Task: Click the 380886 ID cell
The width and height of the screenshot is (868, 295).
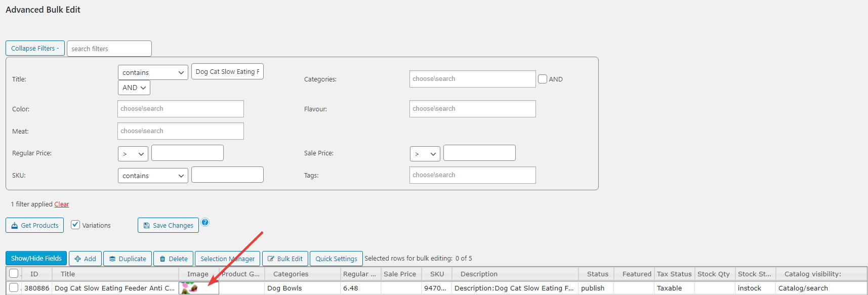Action: point(36,288)
